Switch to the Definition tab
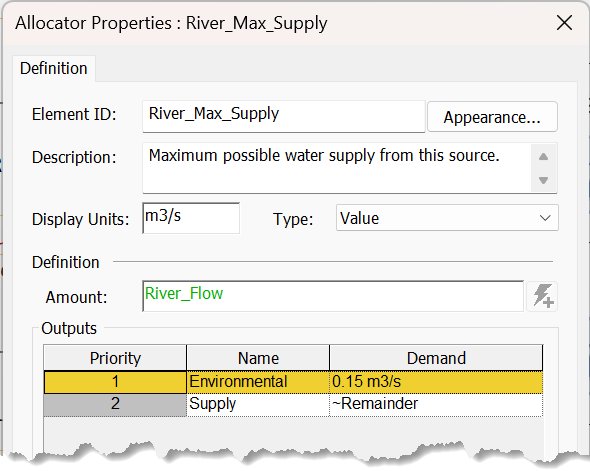This screenshot has height=471, width=590. (x=54, y=68)
